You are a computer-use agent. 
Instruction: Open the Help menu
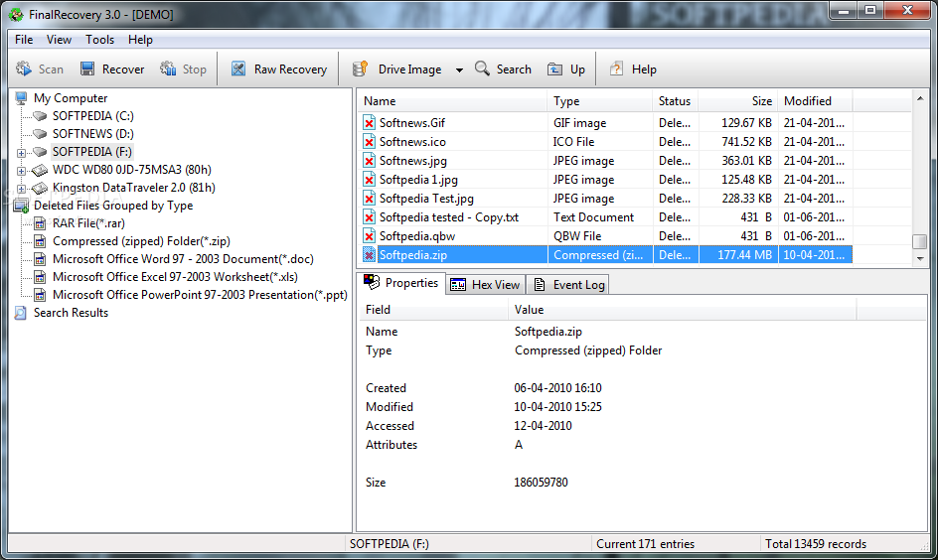tap(140, 40)
